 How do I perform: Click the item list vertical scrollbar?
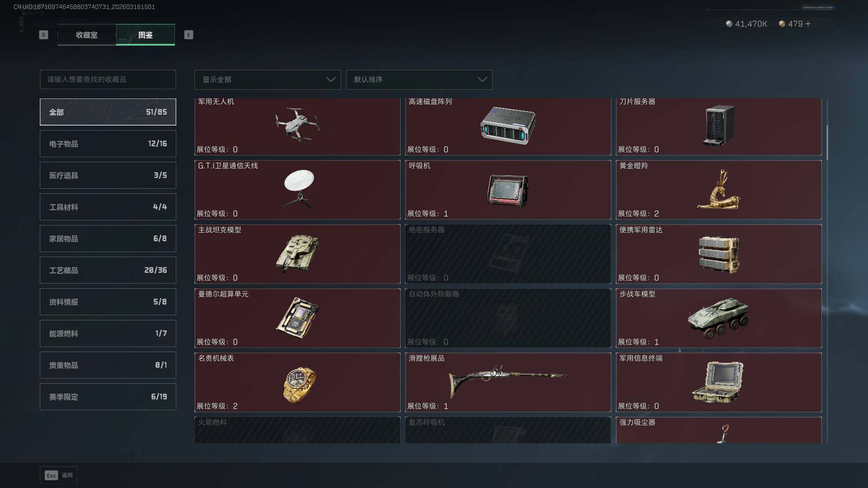pos(827,142)
